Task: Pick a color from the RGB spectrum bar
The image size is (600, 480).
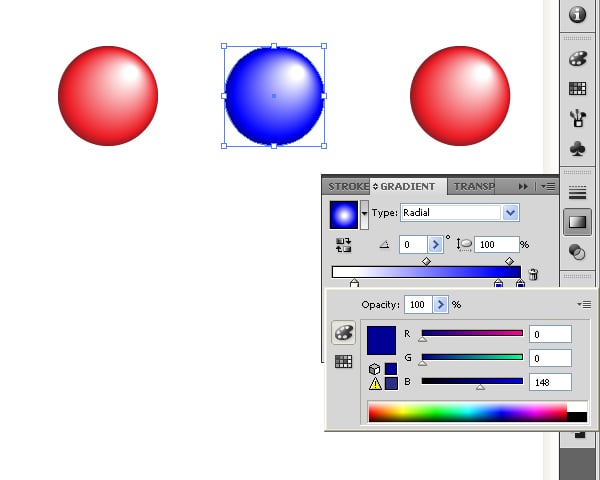Action: [x=468, y=412]
